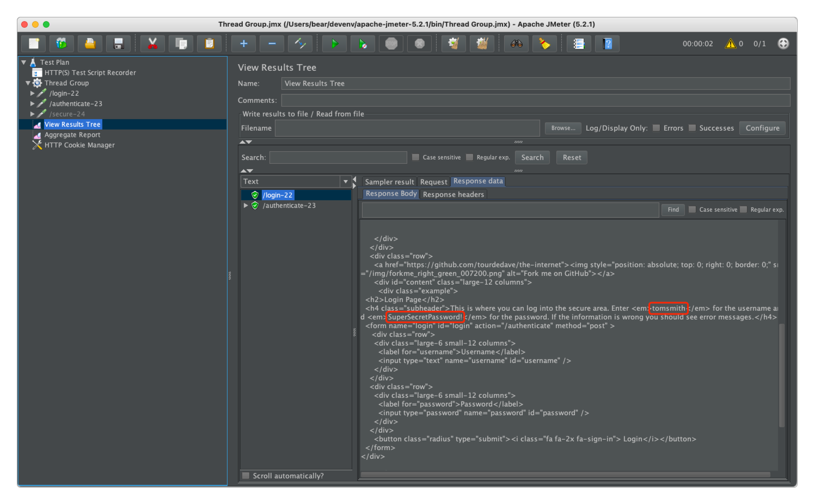
Task: Enable the Errors only checkbox
Action: point(656,128)
